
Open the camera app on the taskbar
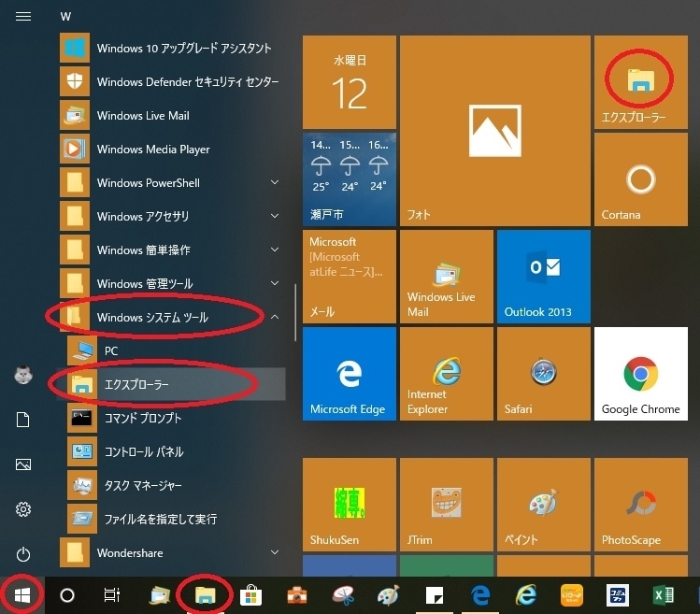coord(297,595)
